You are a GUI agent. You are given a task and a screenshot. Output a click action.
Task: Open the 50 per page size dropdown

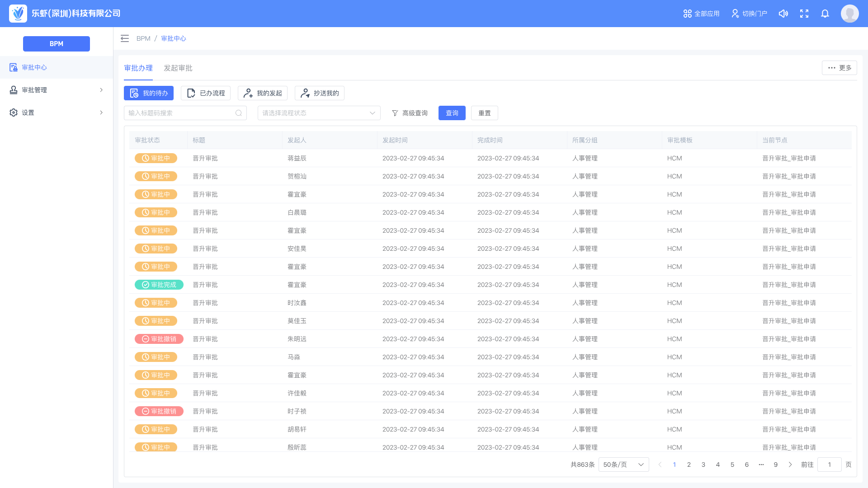coord(623,465)
